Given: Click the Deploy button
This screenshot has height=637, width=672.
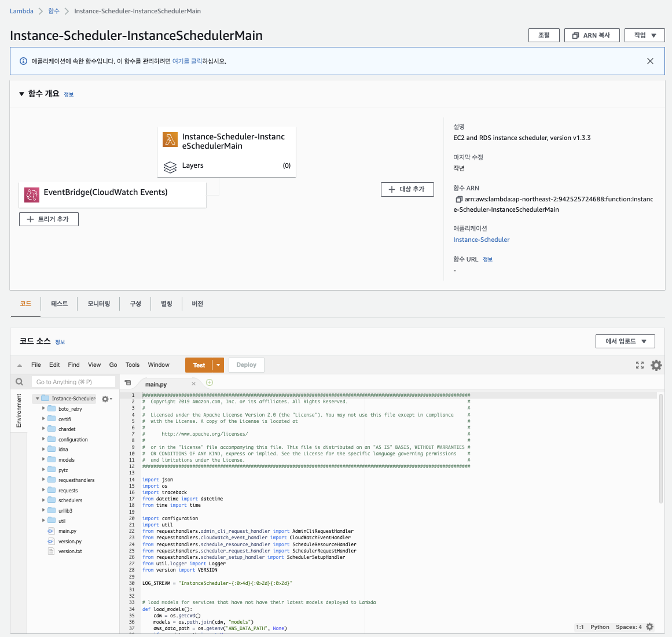Looking at the screenshot, I should 247,365.
